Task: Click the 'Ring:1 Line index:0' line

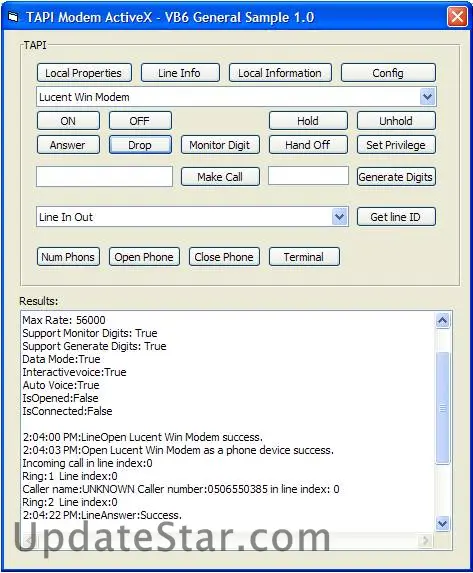Action: pos(70,476)
